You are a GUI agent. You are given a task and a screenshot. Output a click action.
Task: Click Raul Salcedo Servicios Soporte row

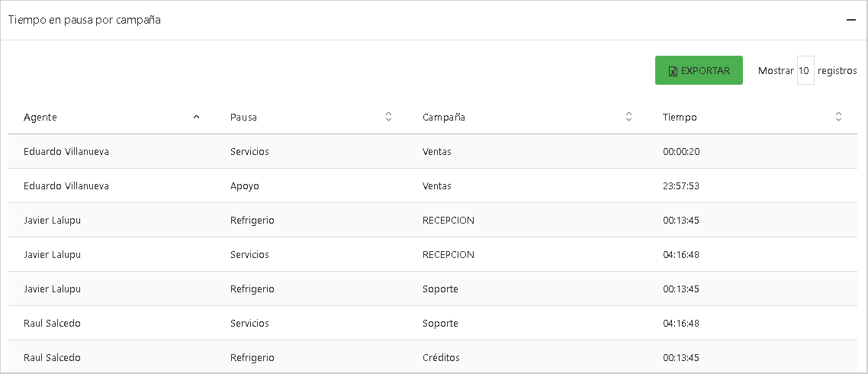tap(52, 323)
